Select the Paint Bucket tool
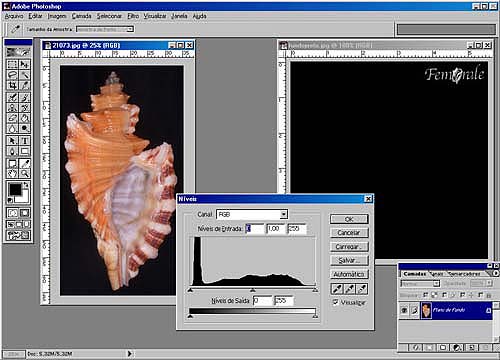 (x=25, y=118)
